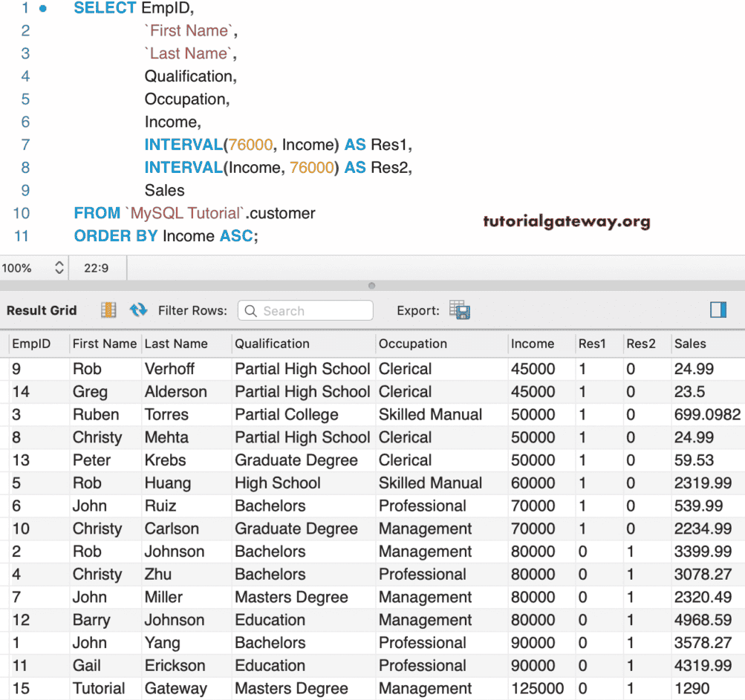Click 'Res2' alias on line 8
The image size is (745, 700).
click(388, 167)
